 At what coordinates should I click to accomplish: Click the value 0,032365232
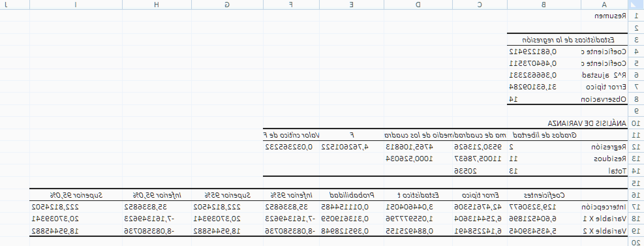[x=289, y=147]
